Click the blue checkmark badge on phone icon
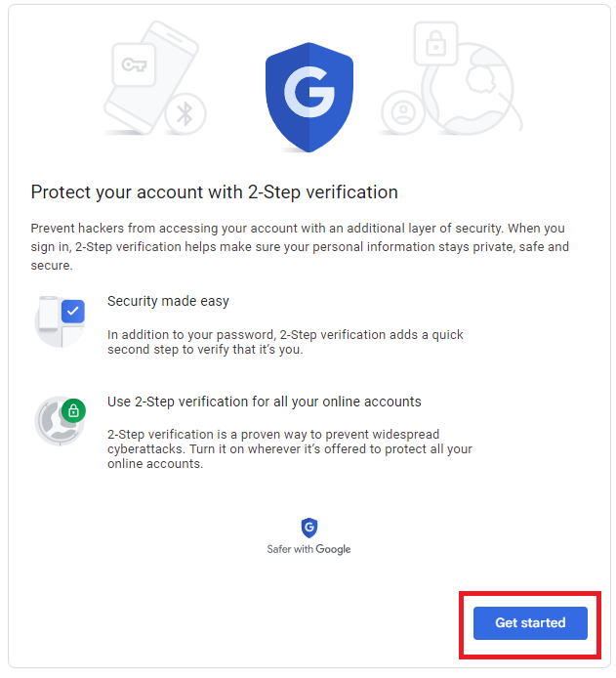This screenshot has height=678, width=616. [x=73, y=311]
